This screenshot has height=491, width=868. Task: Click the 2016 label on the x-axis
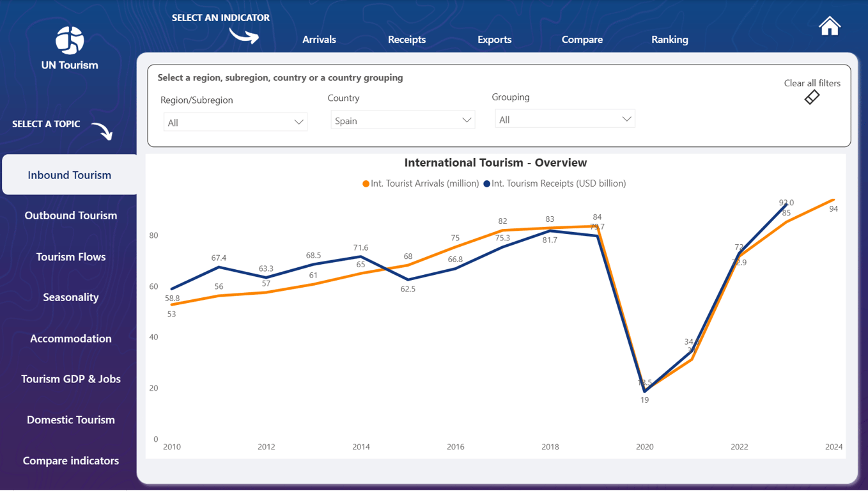coord(456,447)
